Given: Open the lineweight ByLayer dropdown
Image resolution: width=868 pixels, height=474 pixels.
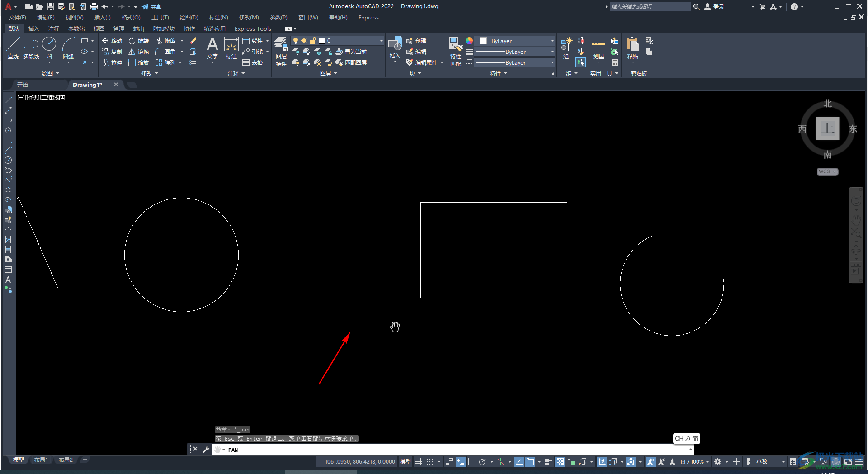Looking at the screenshot, I should [x=515, y=52].
